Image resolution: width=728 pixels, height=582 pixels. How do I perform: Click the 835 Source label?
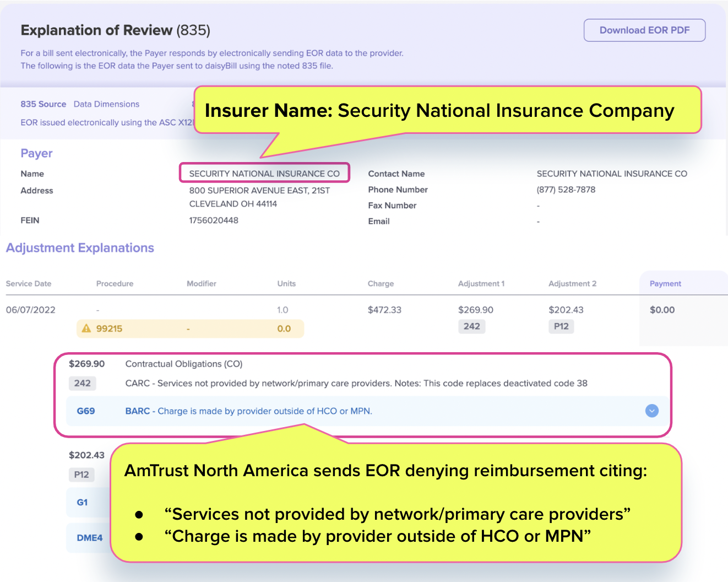click(43, 104)
